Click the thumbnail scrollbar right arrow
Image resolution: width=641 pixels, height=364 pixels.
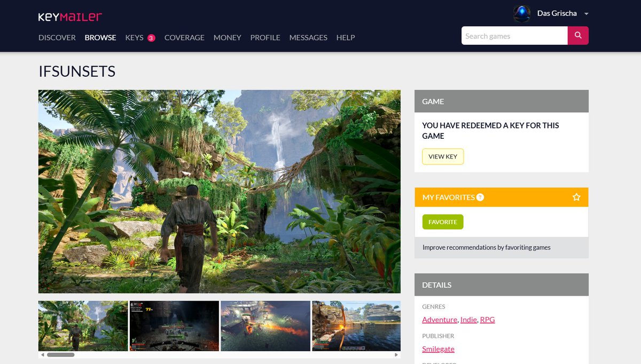coord(396,354)
